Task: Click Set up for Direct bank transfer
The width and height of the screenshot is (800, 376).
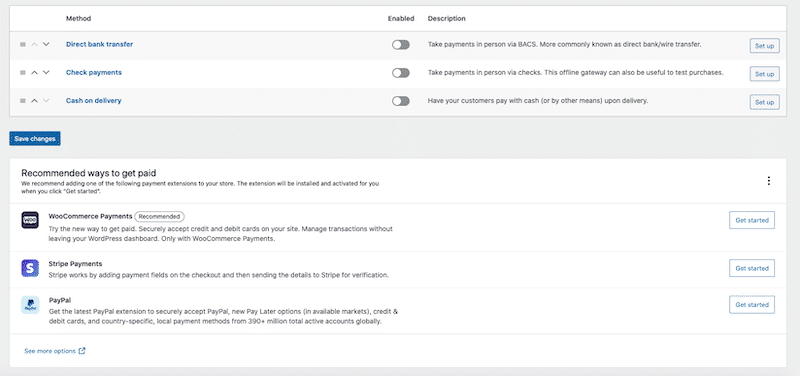Action: (x=764, y=46)
